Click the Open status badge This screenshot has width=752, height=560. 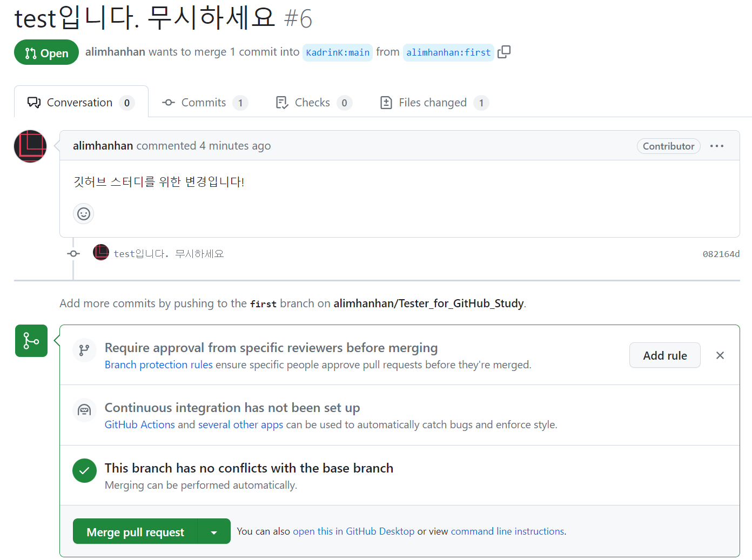coord(46,52)
